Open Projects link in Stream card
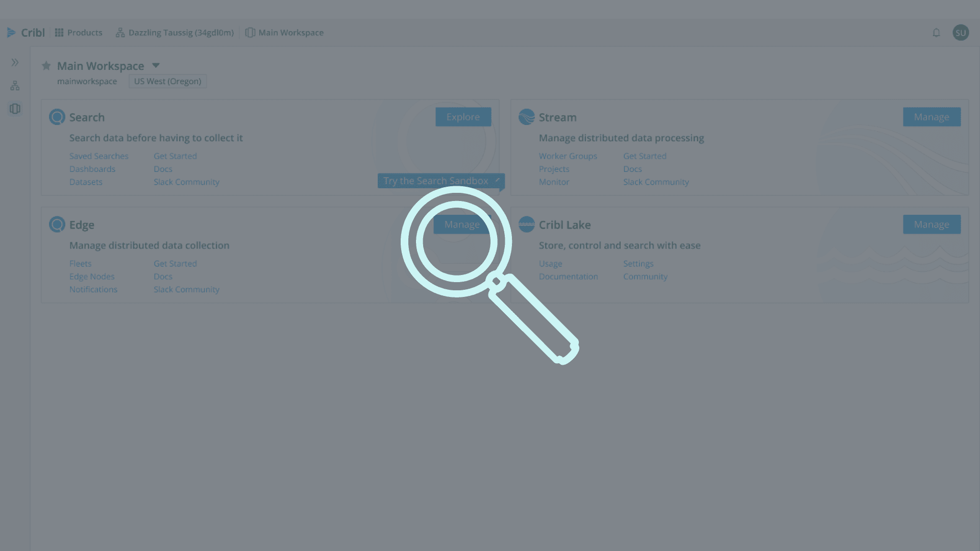 click(554, 169)
